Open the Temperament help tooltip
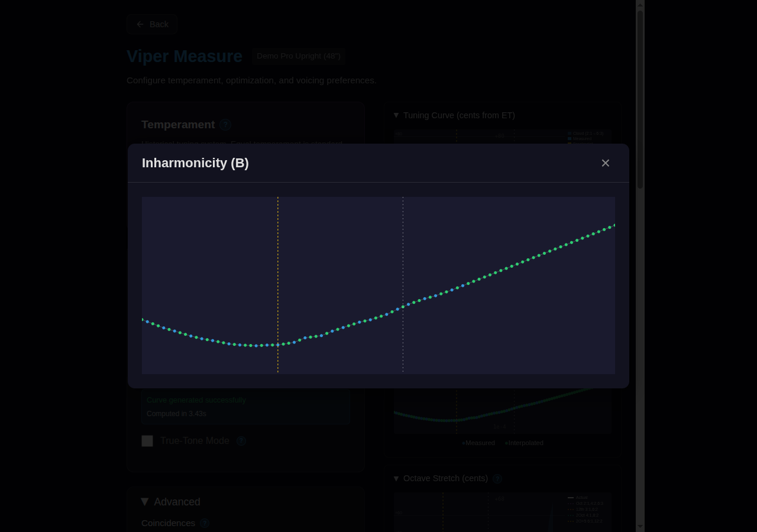The width and height of the screenshot is (757, 532). click(225, 125)
